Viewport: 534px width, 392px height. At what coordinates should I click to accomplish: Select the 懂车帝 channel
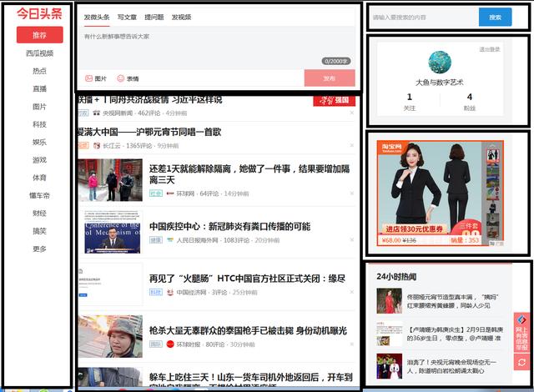pos(40,196)
